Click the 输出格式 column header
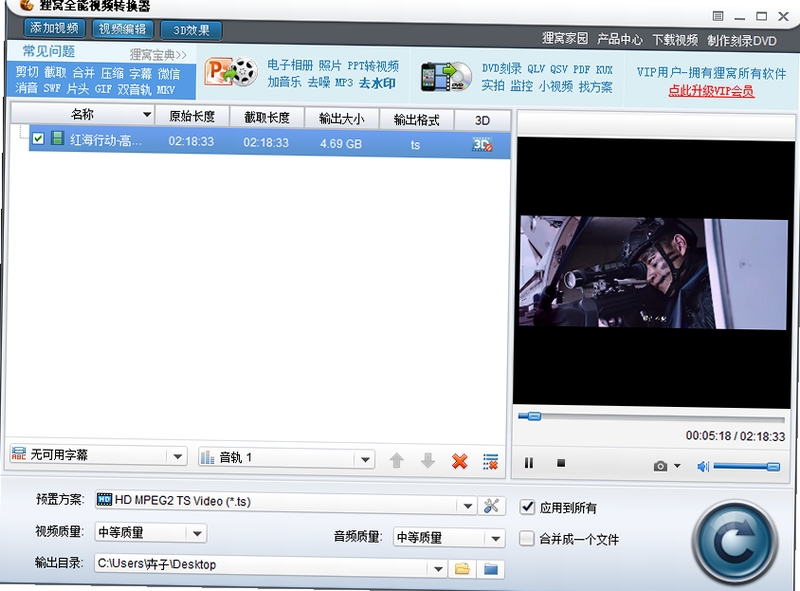The height and width of the screenshot is (591, 800). coord(416,120)
